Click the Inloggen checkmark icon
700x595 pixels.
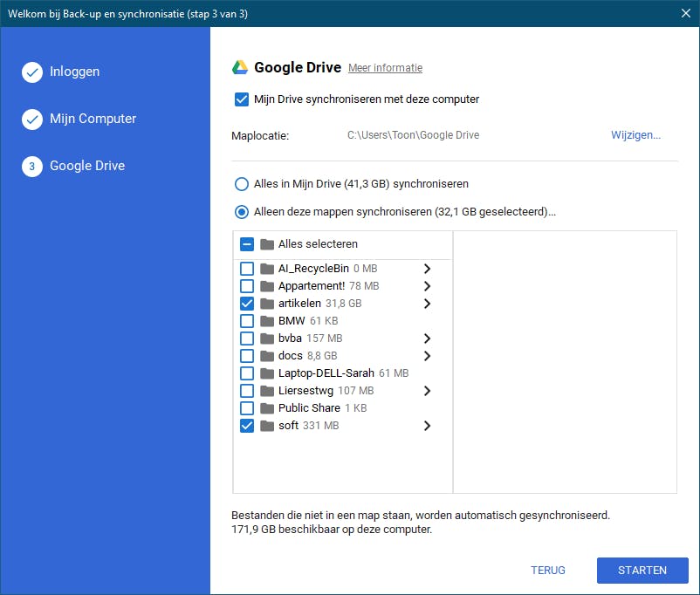point(32,72)
